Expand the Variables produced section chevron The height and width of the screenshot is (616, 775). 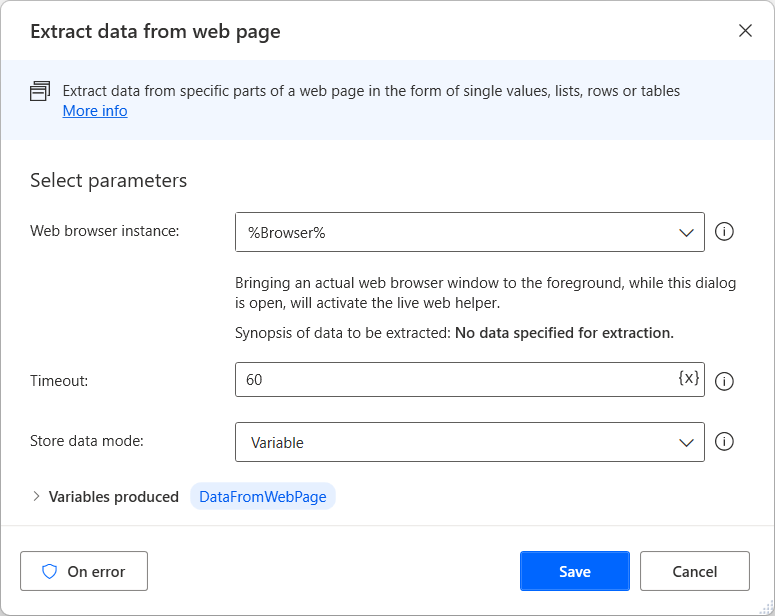point(37,496)
